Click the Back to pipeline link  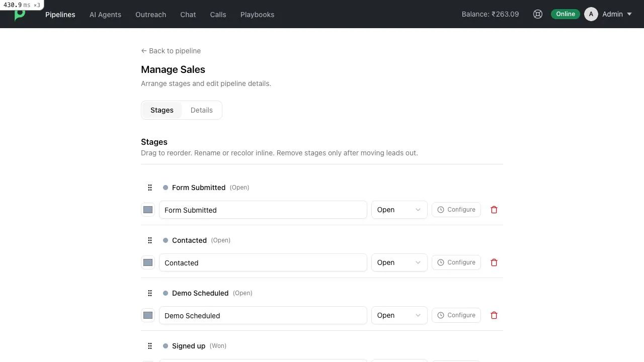171,51
